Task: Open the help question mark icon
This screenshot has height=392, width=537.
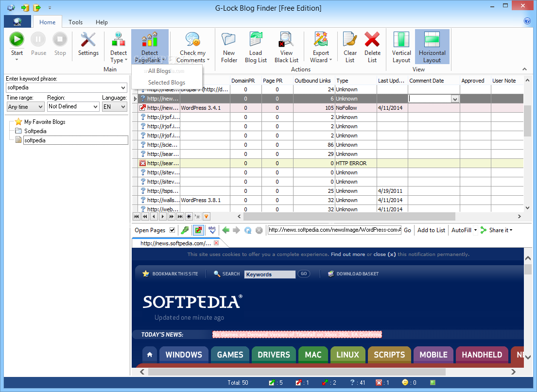Action: 527,21
